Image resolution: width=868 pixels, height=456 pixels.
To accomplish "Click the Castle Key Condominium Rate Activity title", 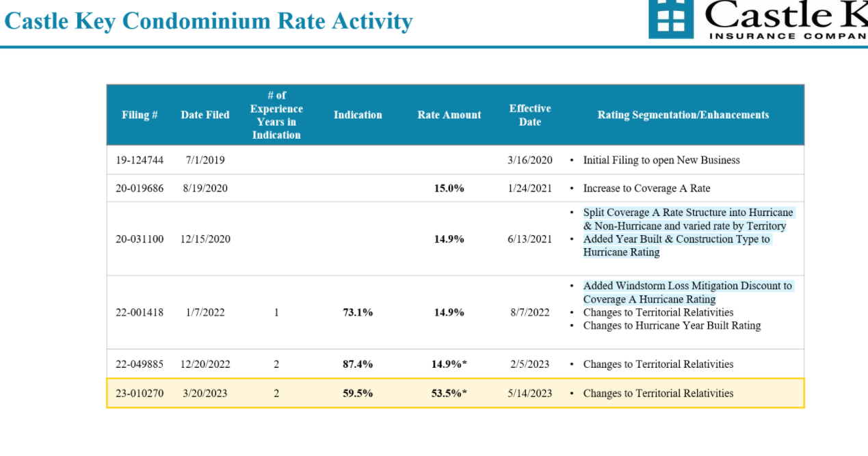I will point(209,21).
